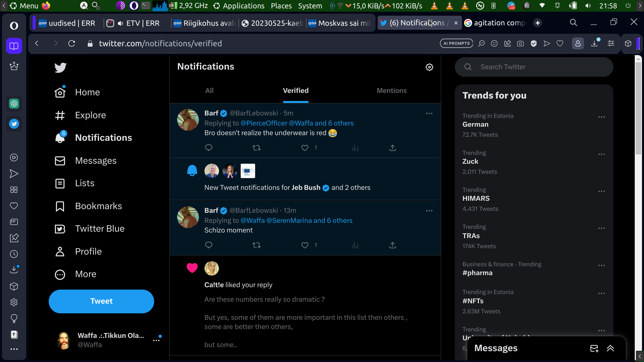
Task: Go to Home in Twitter navigation
Action: [x=77, y=93]
